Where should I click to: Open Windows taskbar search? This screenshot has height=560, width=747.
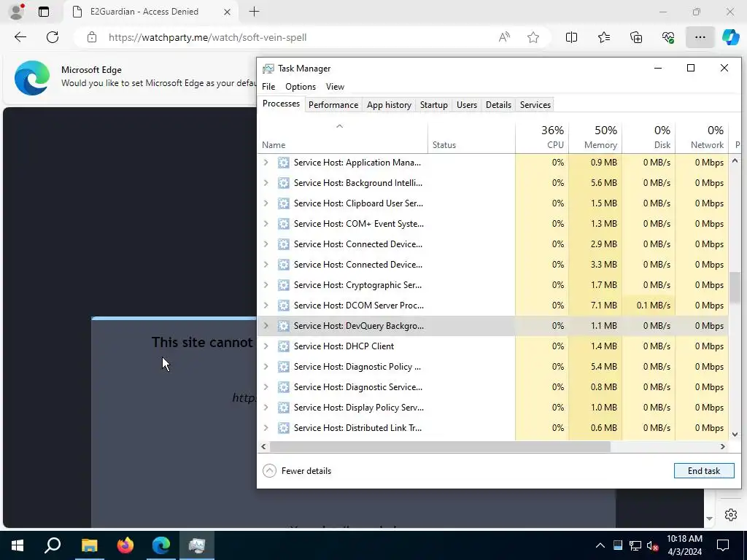coord(53,545)
